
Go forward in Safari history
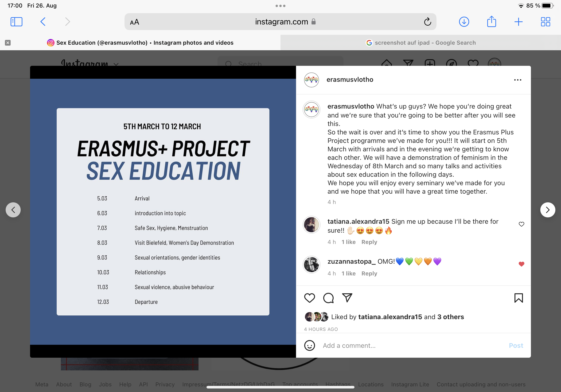(x=68, y=22)
